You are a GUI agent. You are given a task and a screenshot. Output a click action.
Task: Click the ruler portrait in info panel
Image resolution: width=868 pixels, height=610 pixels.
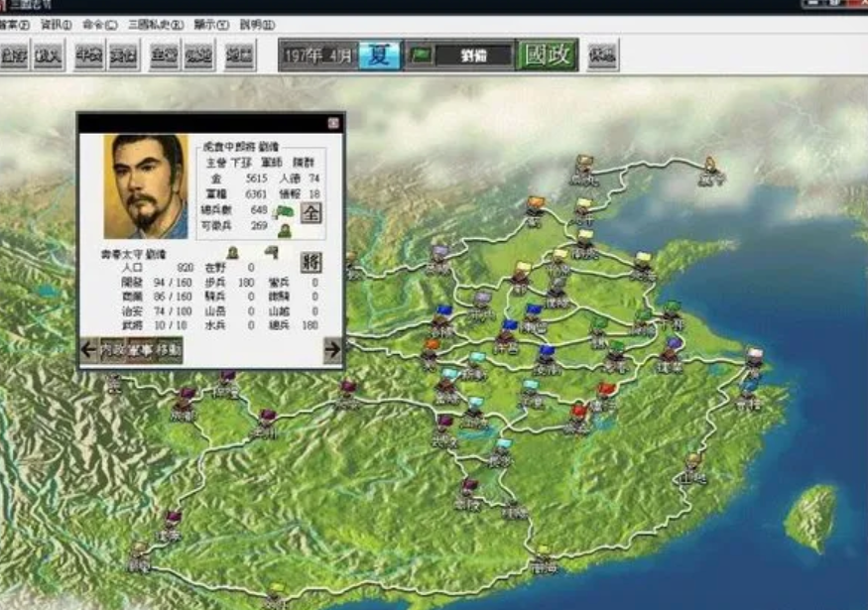145,186
